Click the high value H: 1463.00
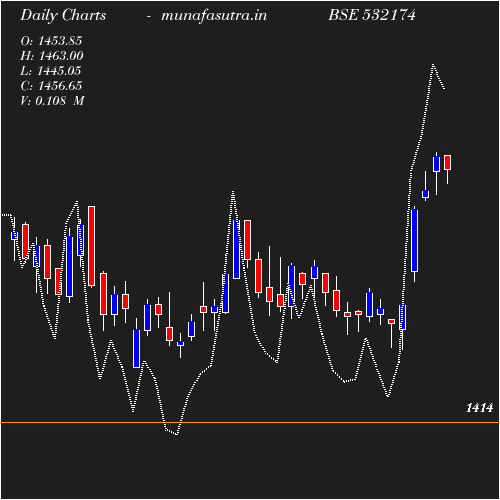Image resolution: width=500 pixels, height=500 pixels. [x=52, y=56]
